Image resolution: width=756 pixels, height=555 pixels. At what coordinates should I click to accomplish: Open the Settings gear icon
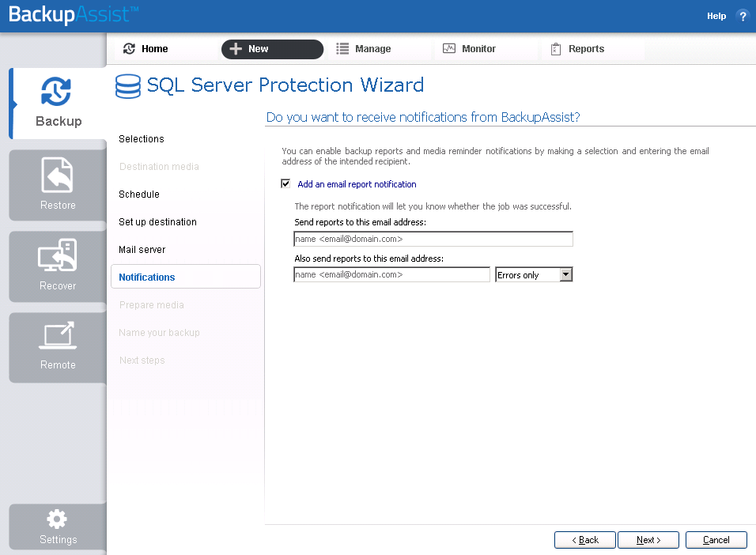(57, 519)
